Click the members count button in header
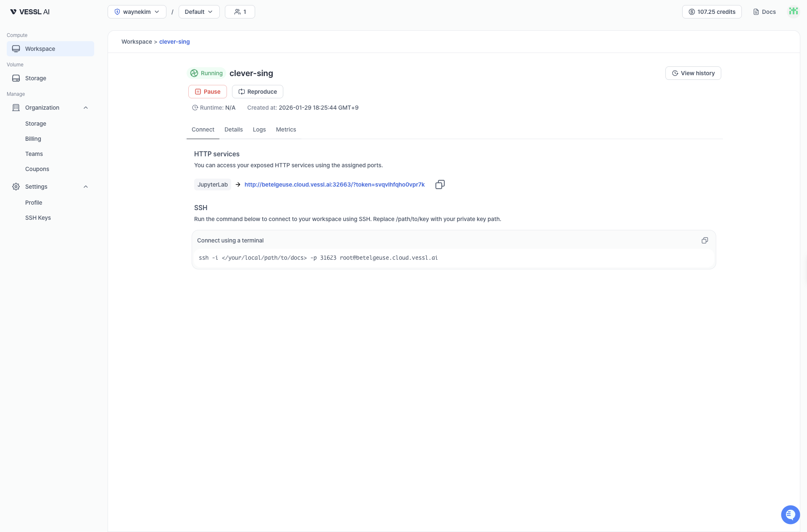The image size is (807, 532). click(x=240, y=12)
